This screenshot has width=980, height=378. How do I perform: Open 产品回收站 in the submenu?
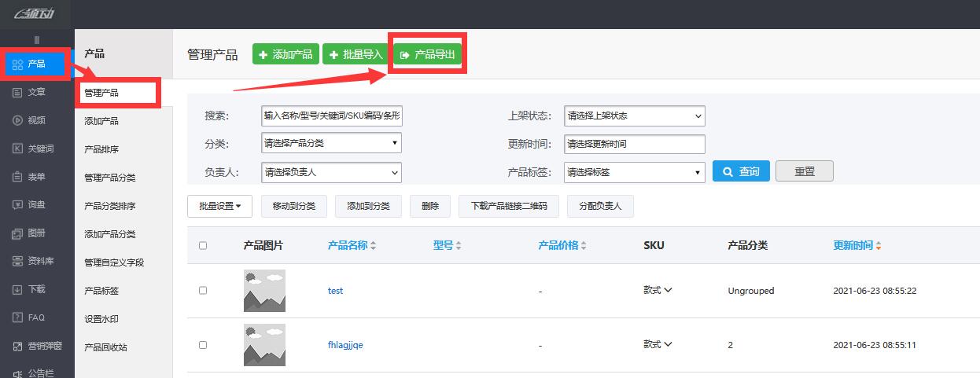point(105,347)
